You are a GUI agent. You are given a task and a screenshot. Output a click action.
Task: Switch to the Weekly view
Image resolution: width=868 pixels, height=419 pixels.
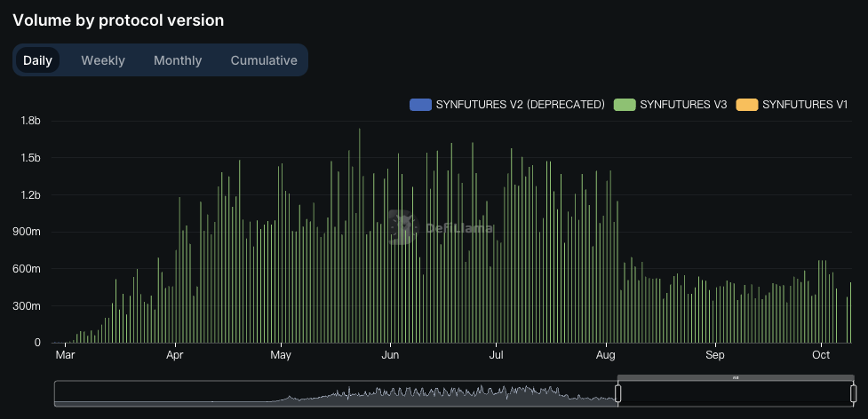point(103,60)
